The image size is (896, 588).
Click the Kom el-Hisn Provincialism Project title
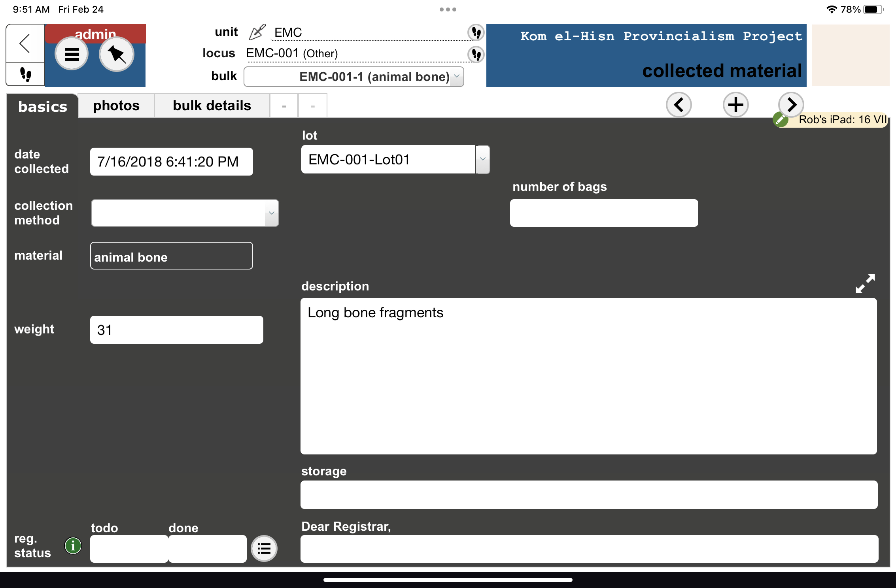point(661,36)
